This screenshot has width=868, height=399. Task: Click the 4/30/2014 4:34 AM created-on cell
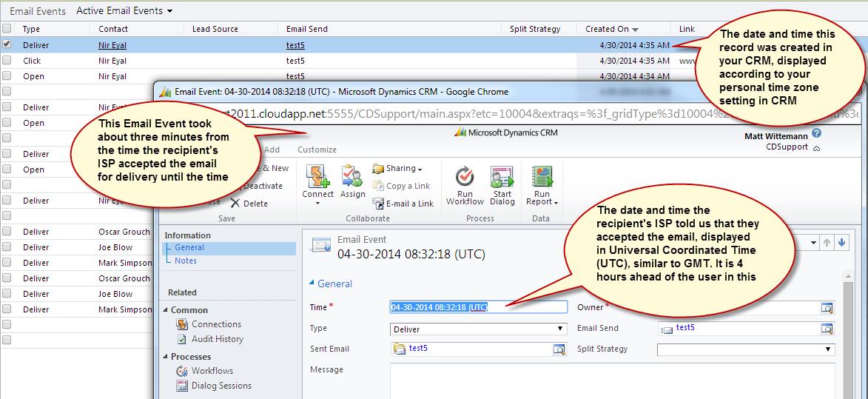tap(634, 76)
